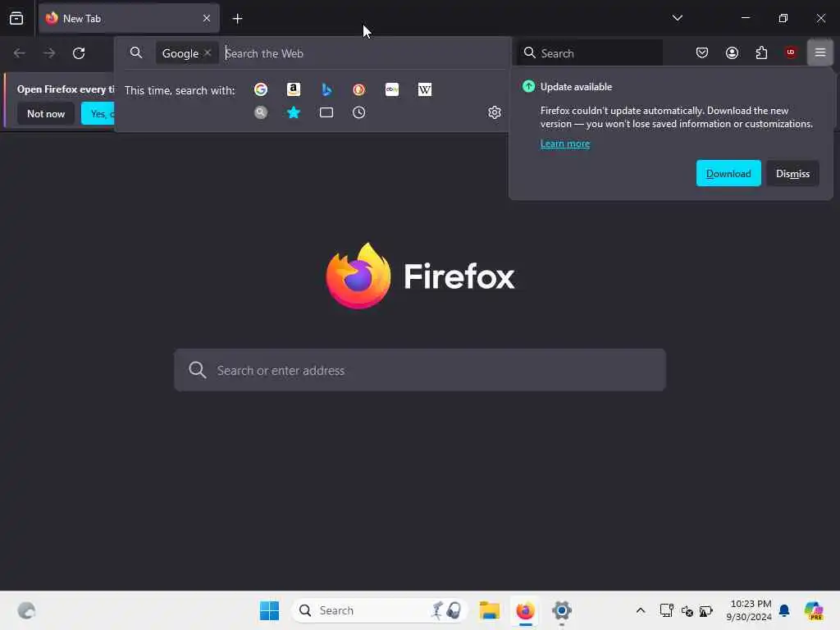The width and height of the screenshot is (840, 630).
Task: Click the Search or enter address box
Action: (420, 370)
